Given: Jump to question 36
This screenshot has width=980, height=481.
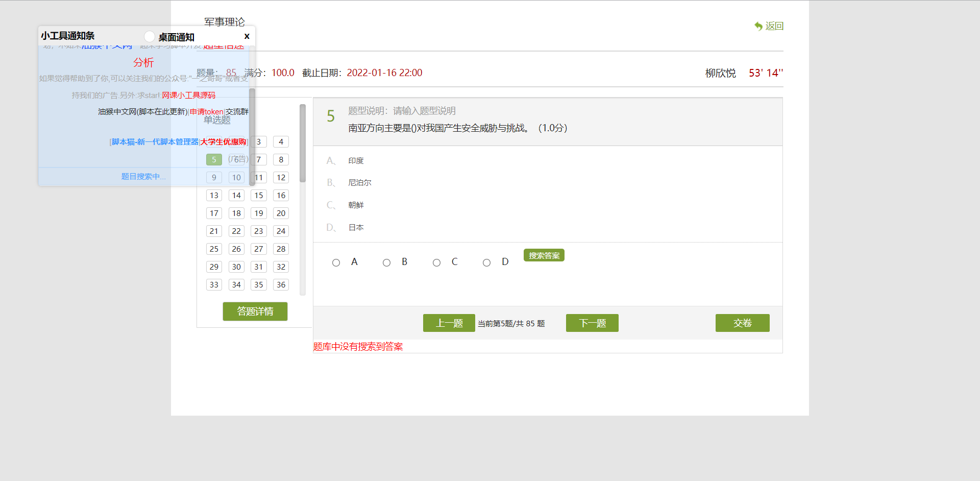Looking at the screenshot, I should click(x=281, y=285).
